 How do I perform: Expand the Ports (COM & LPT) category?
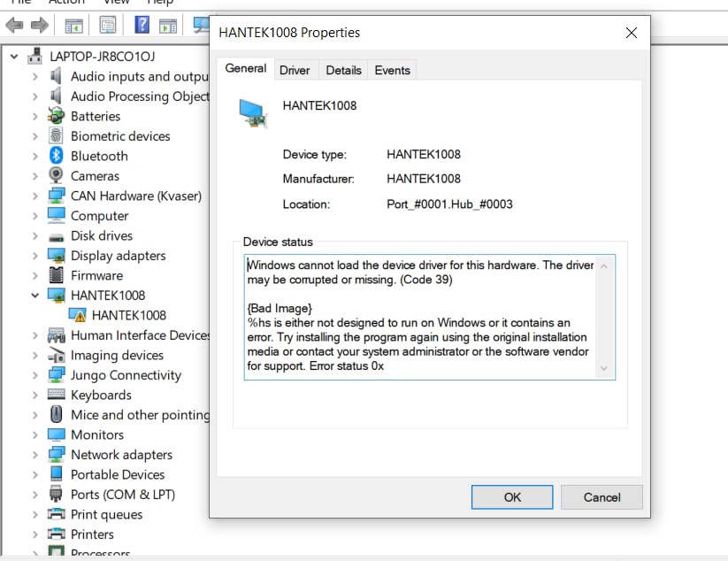pyautogui.click(x=35, y=494)
